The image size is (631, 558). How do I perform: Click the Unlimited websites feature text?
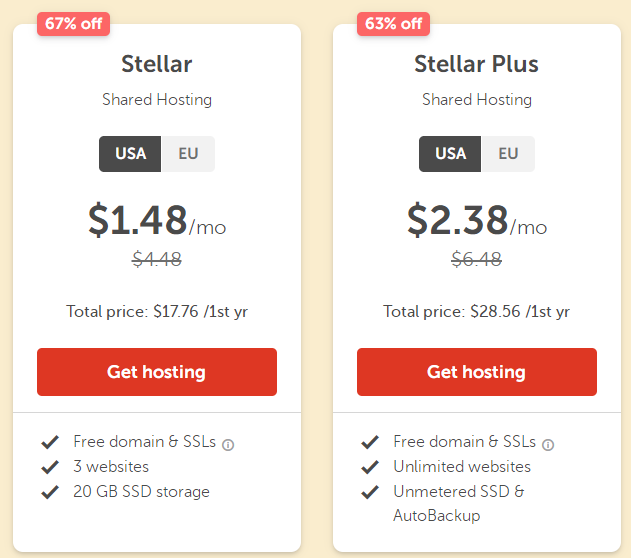[x=462, y=467]
